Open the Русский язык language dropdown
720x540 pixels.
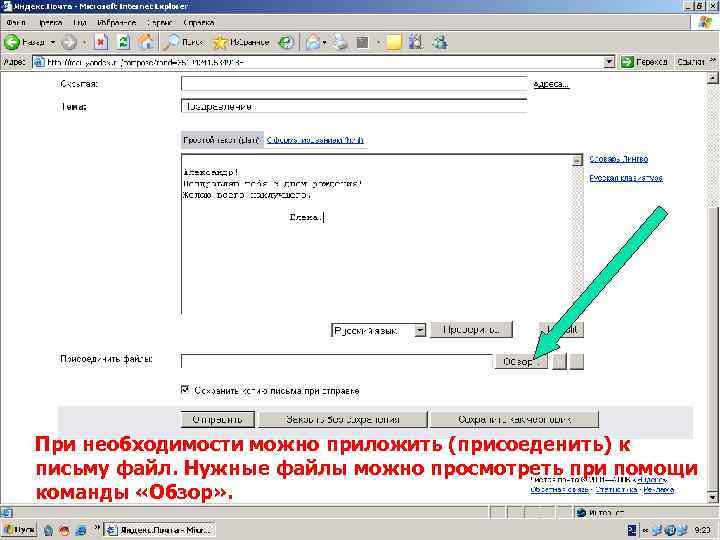click(420, 330)
